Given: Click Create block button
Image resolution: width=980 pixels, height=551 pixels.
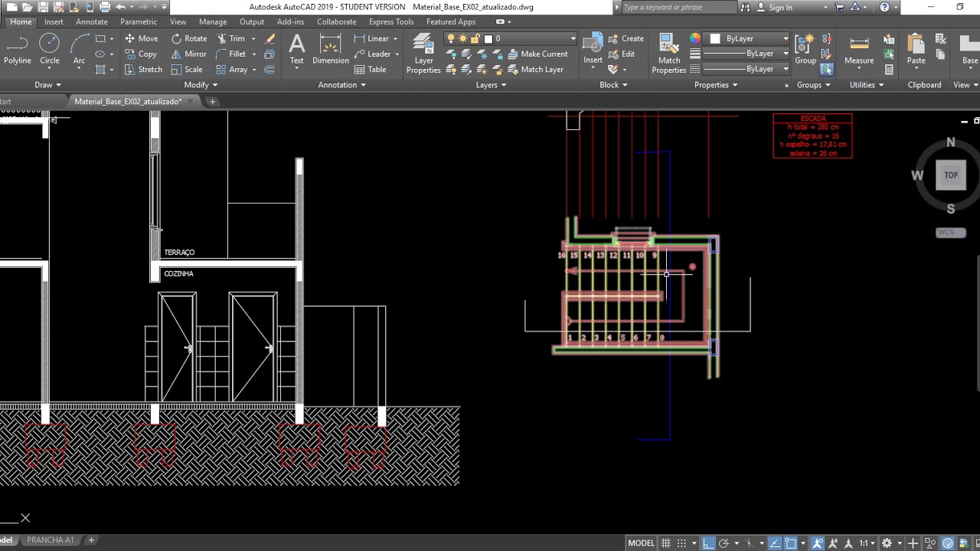Looking at the screenshot, I should (626, 38).
